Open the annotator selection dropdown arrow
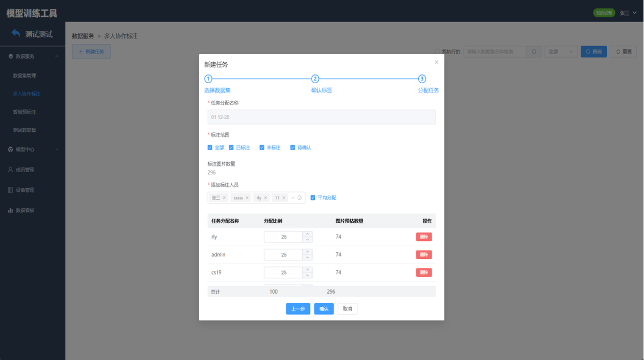Screen dimensions: 644x360 (293, 198)
